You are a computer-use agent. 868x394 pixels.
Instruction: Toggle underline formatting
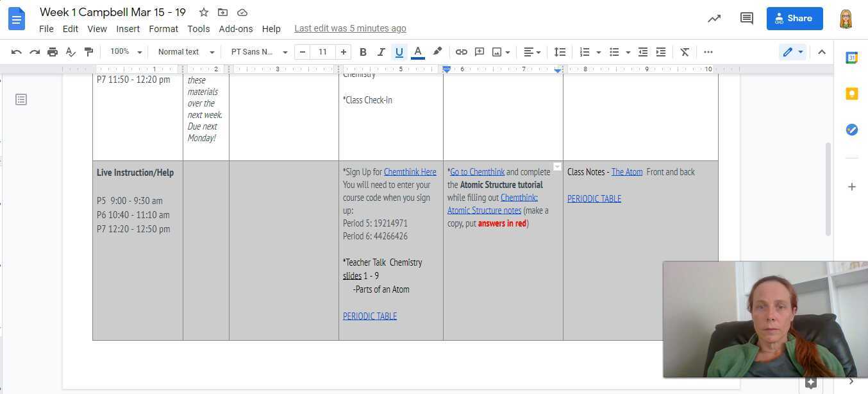point(399,52)
